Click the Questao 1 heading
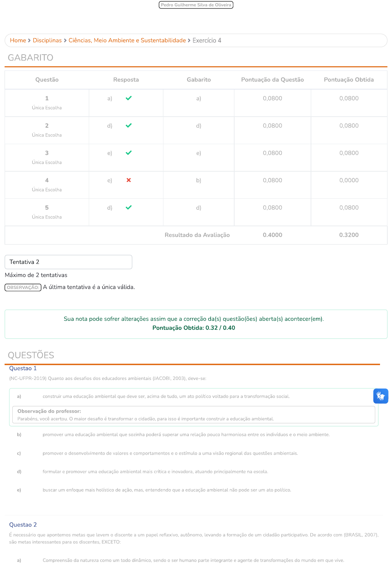 23,368
